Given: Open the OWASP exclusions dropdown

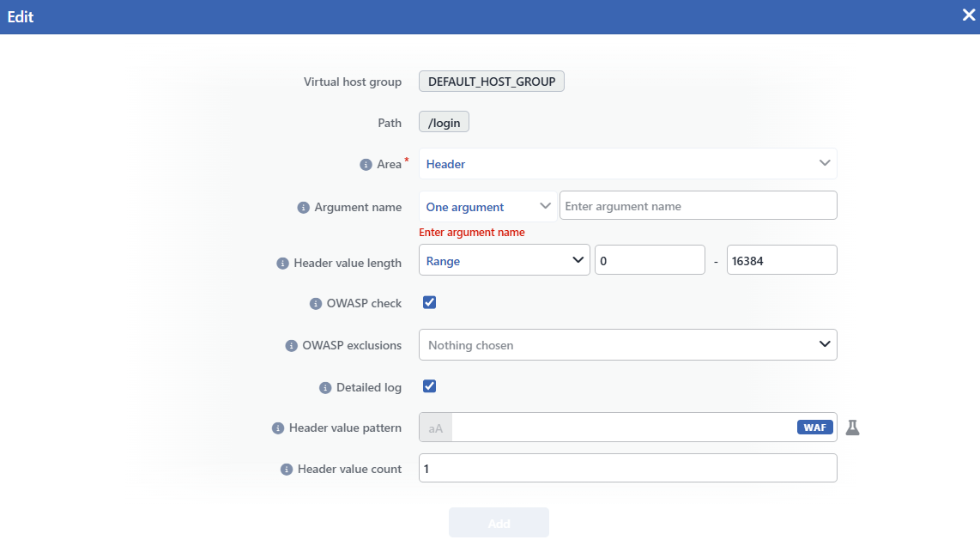Looking at the screenshot, I should click(x=627, y=345).
